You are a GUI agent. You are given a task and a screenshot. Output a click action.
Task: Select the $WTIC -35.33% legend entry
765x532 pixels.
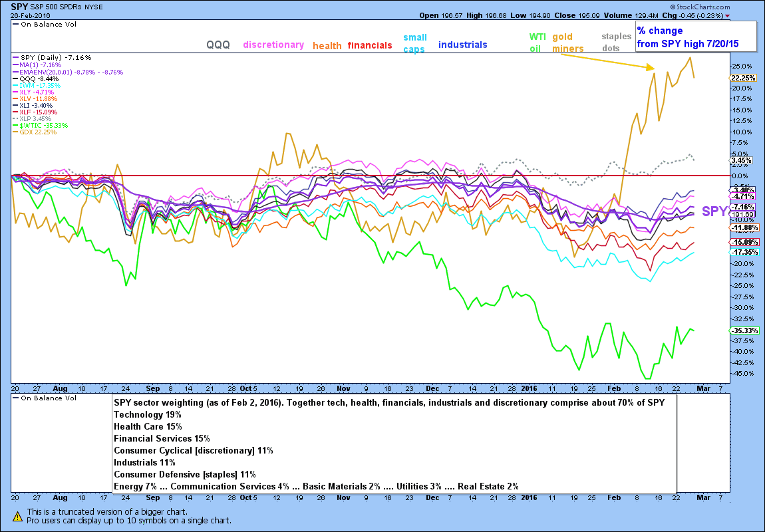coord(39,125)
